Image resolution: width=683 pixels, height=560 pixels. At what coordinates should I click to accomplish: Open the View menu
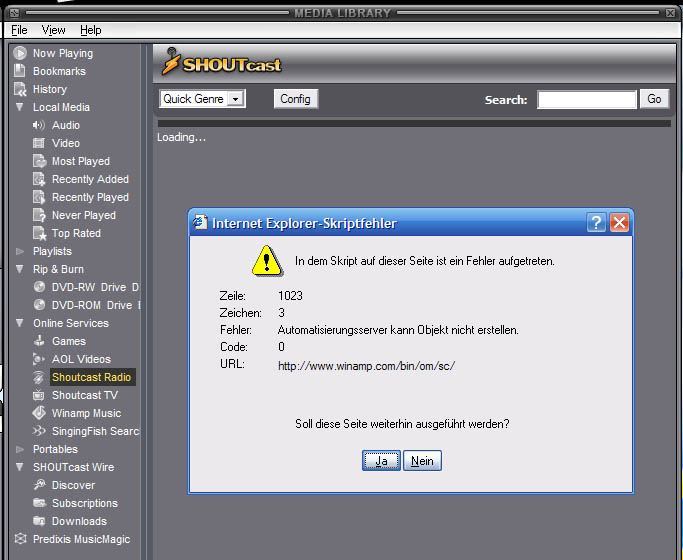point(54,30)
